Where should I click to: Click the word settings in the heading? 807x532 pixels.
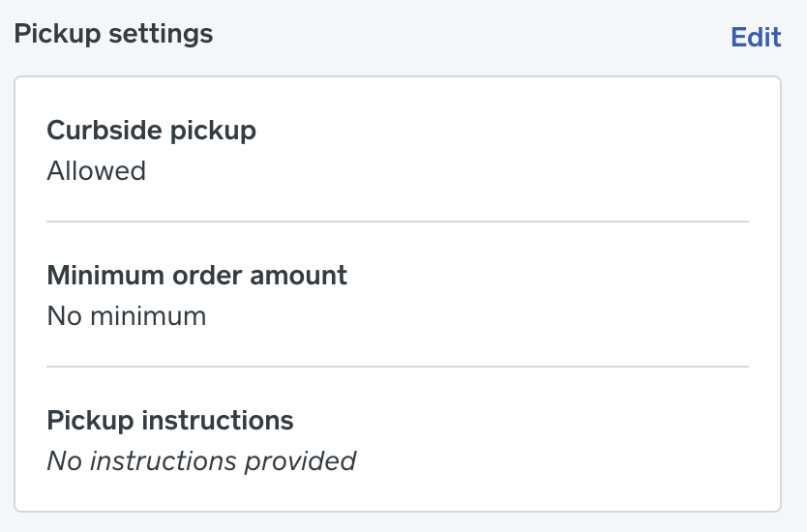(x=160, y=34)
